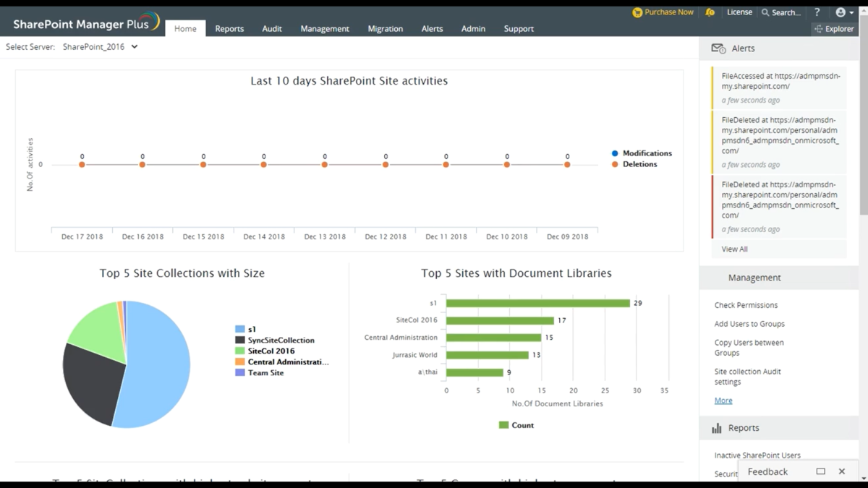Open the Support tab
This screenshot has height=488, width=868.
point(519,28)
